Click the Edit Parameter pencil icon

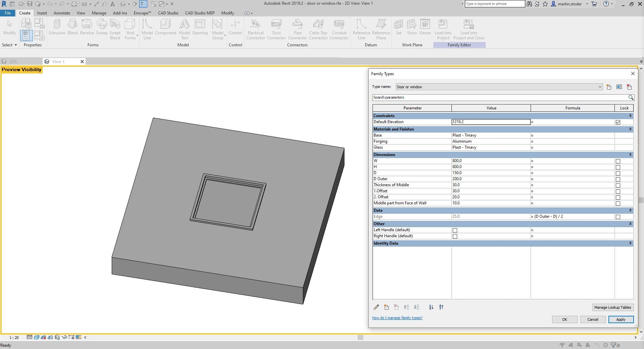pyautogui.click(x=376, y=307)
